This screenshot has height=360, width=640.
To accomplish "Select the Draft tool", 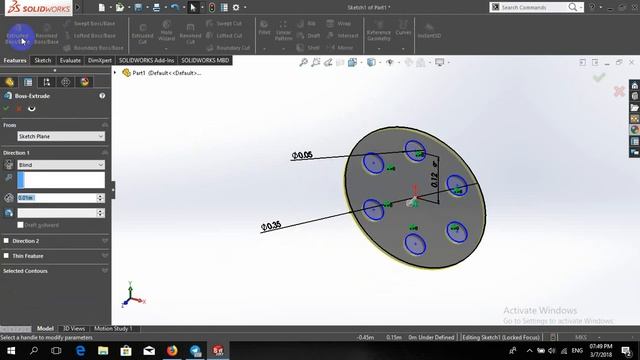I will tap(309, 36).
